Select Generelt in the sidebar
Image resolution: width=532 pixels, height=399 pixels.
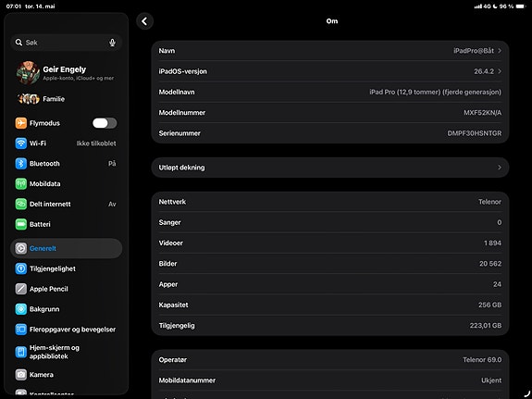tap(67, 248)
